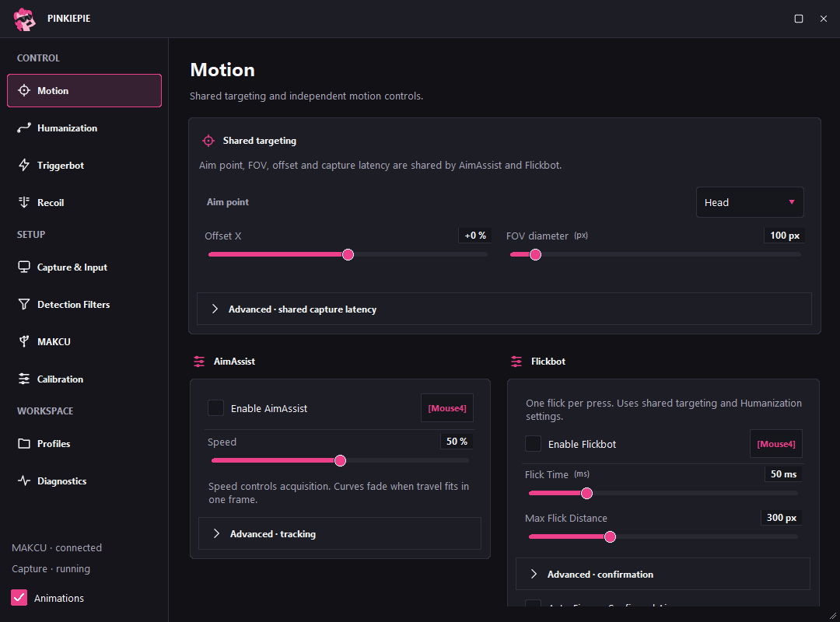This screenshot has width=840, height=622.
Task: Click the Enable Flickbot label
Action: coord(582,444)
